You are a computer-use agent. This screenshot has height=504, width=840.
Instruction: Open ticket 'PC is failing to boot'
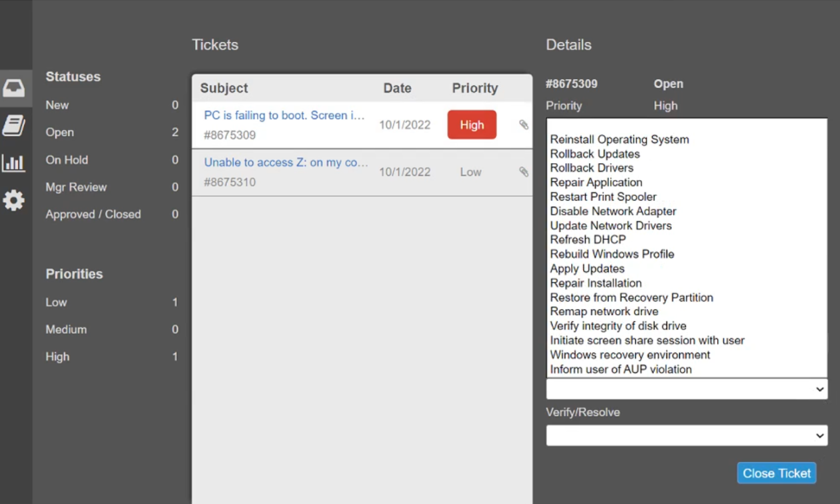pos(285,115)
